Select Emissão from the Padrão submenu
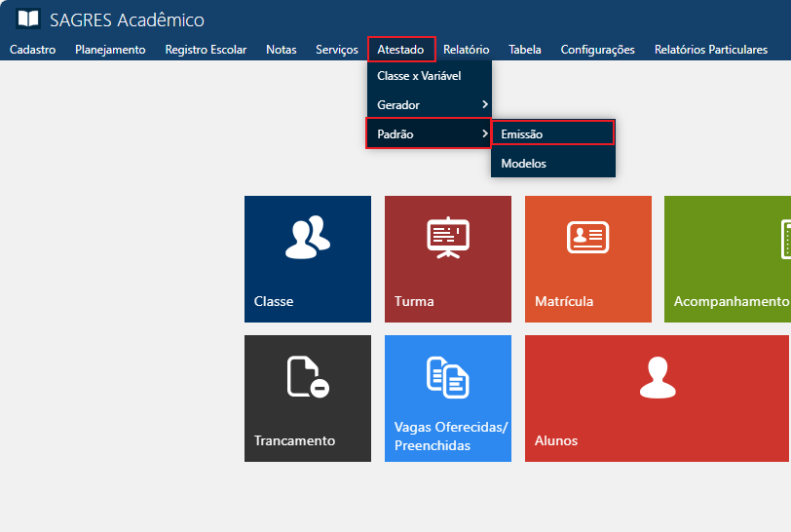 click(x=522, y=133)
